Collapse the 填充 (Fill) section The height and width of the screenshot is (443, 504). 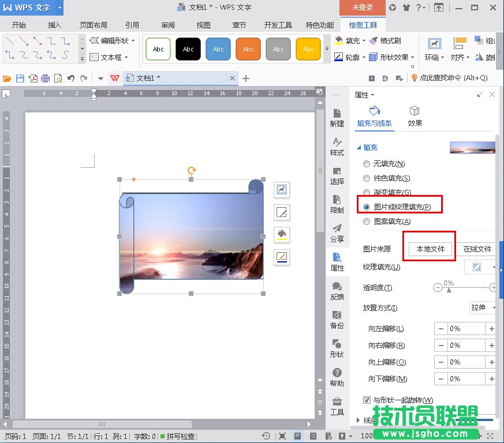pyautogui.click(x=359, y=148)
